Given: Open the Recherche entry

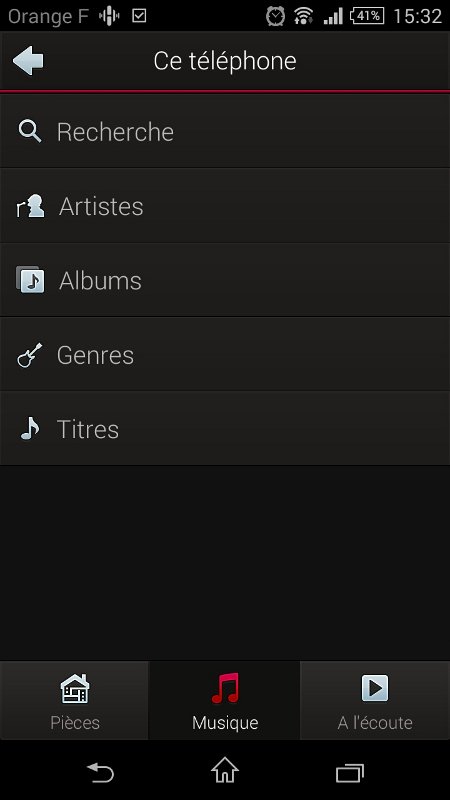Looking at the screenshot, I should 225,132.
